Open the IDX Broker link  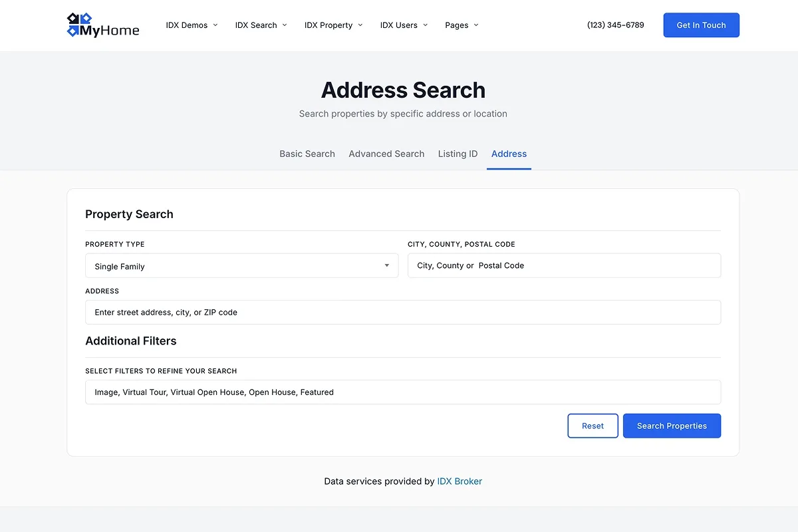tap(460, 481)
